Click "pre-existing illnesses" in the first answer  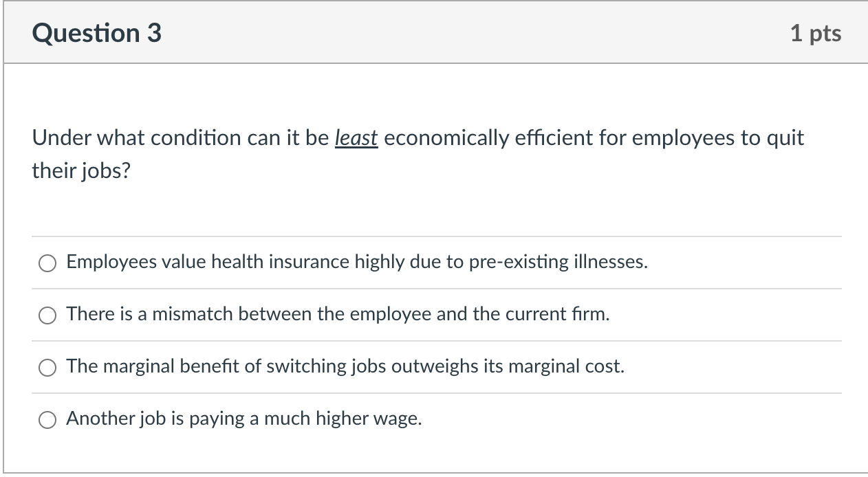click(558, 262)
